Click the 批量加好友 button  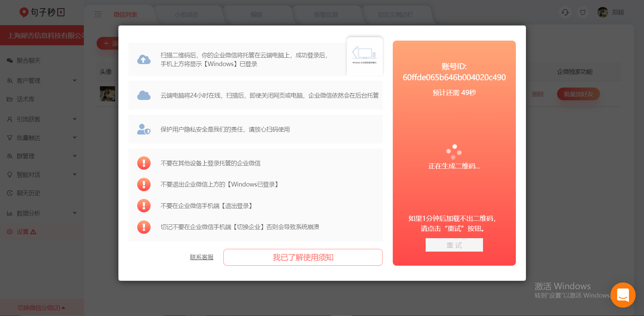coord(579,94)
